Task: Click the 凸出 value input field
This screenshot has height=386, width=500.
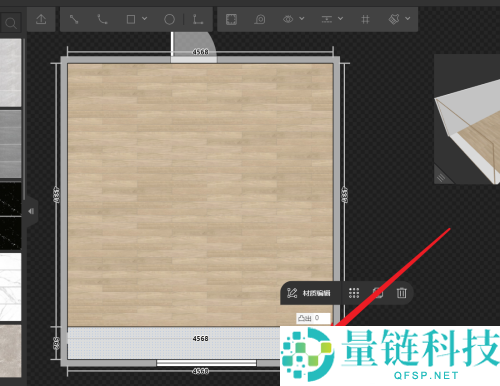Action: point(322,318)
